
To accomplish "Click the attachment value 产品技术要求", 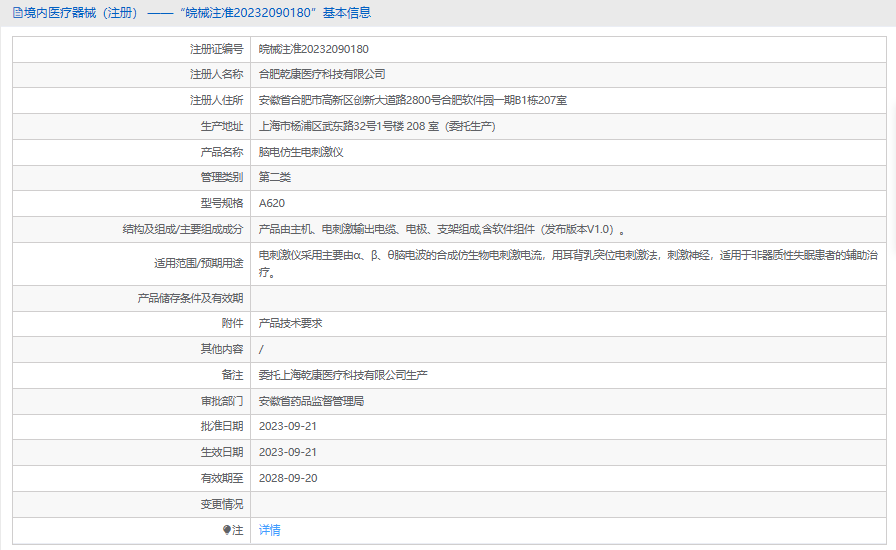I will [290, 323].
